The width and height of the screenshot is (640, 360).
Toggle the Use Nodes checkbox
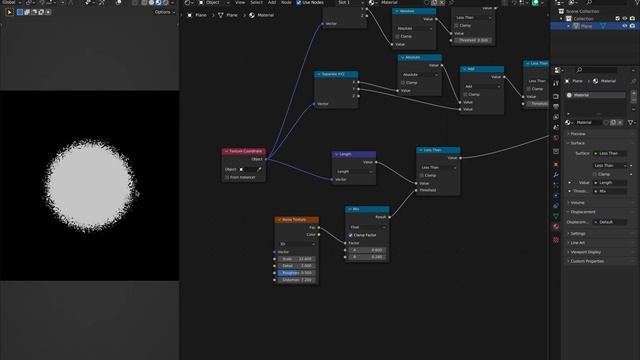coord(299,2)
